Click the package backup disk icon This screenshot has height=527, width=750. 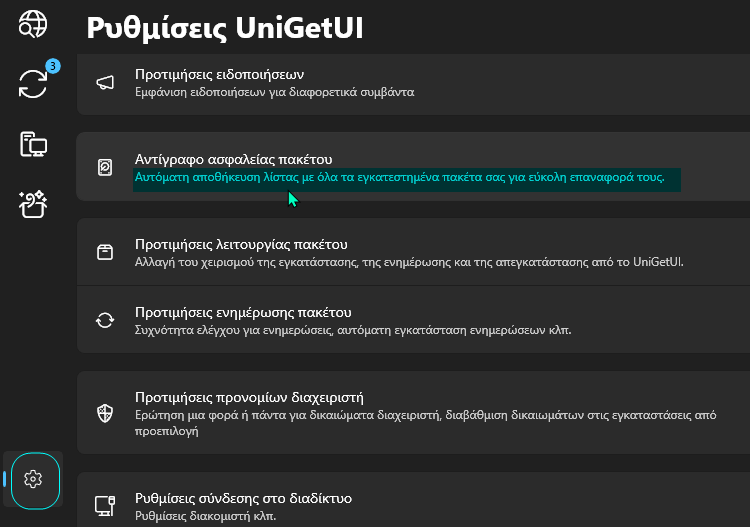[105, 167]
